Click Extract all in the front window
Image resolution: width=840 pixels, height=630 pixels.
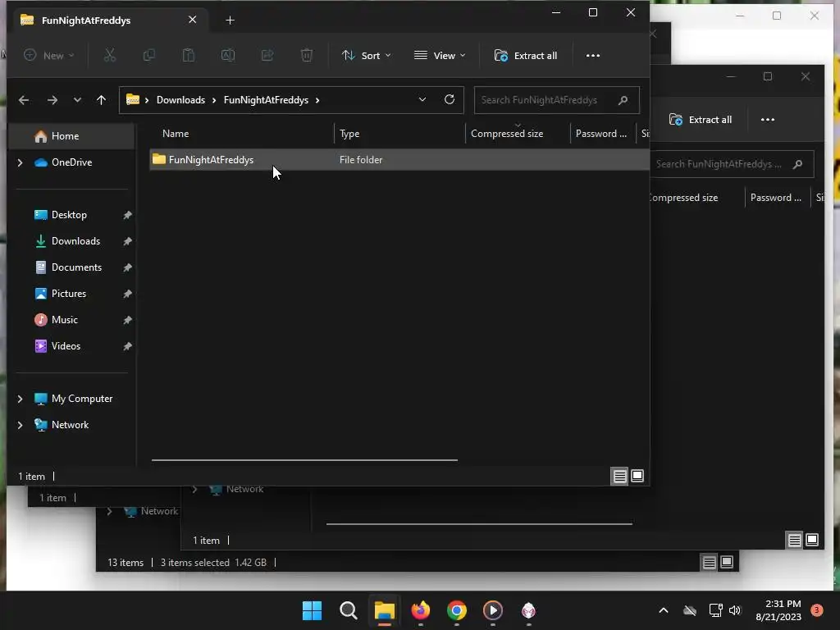[x=526, y=55]
